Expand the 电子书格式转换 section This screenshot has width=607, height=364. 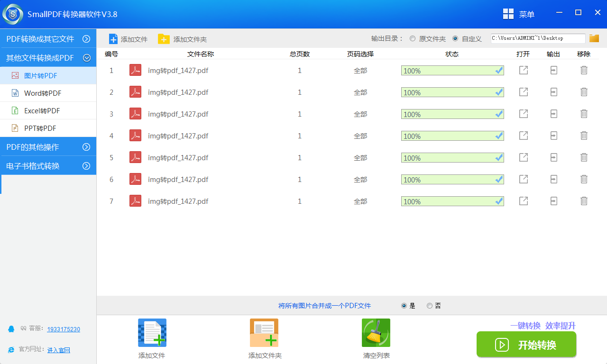coord(48,166)
